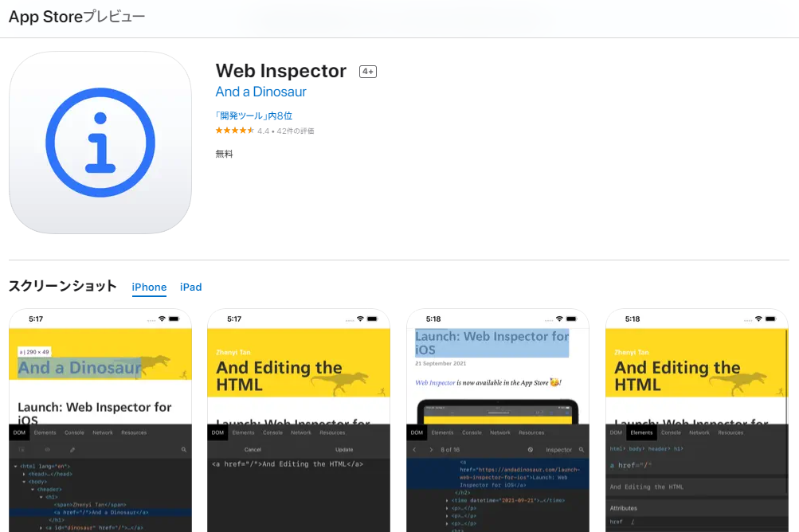Select the iPhone screenshots tab
This screenshot has height=532, width=799.
[149, 288]
